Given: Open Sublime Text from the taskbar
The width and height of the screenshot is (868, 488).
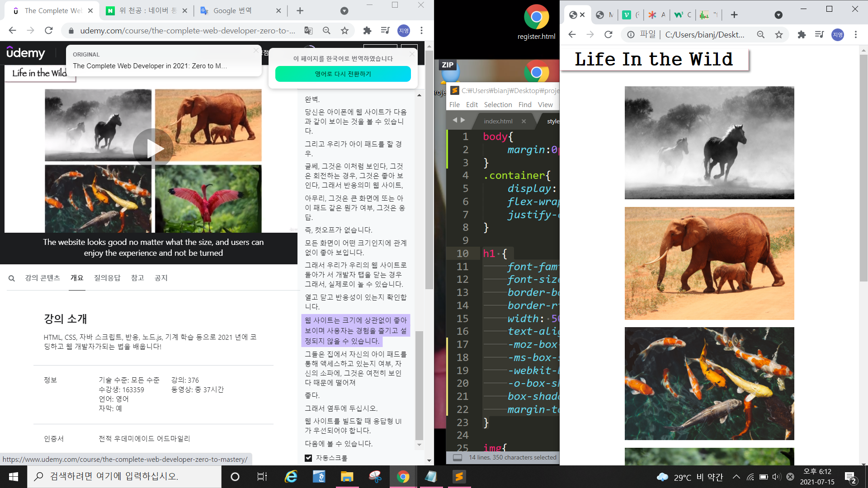Looking at the screenshot, I should tap(459, 477).
